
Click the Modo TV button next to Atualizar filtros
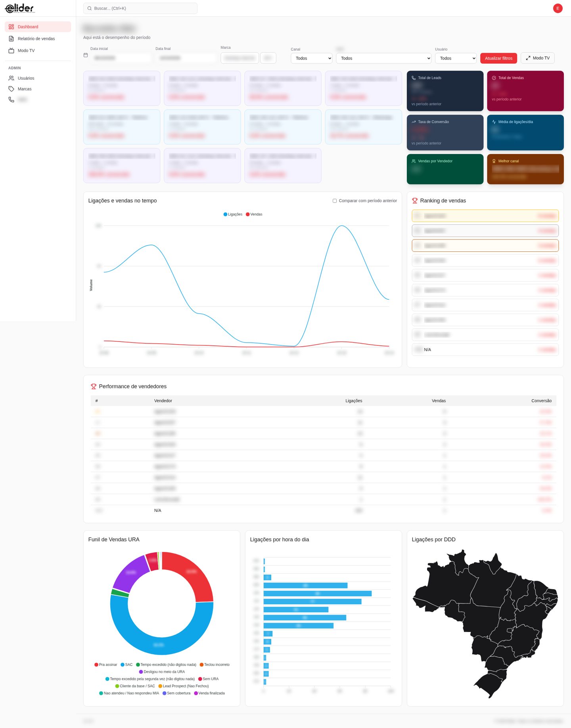(x=538, y=58)
